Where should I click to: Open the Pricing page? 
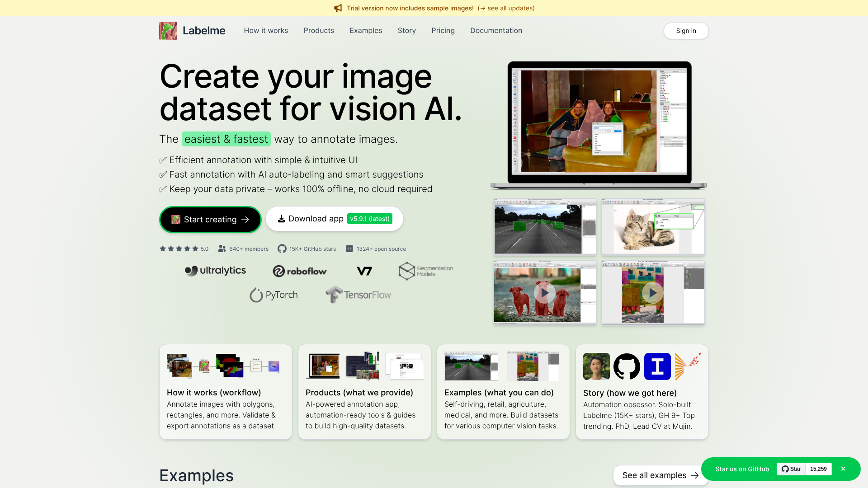[443, 30]
